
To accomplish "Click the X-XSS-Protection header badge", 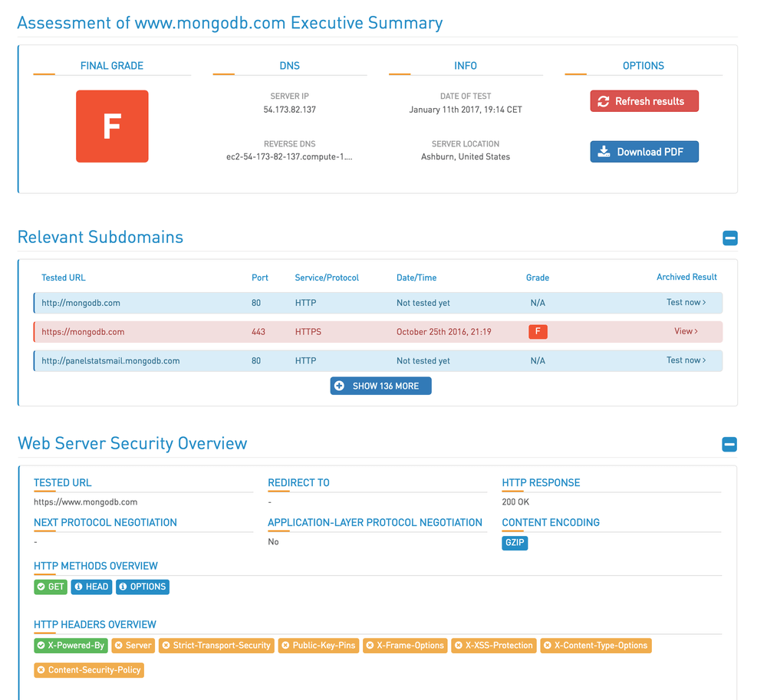I will click(493, 646).
